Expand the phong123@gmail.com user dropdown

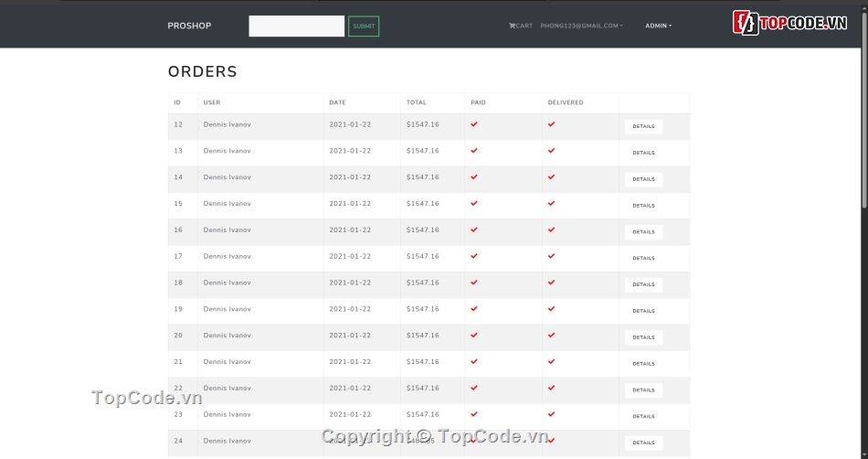(581, 26)
